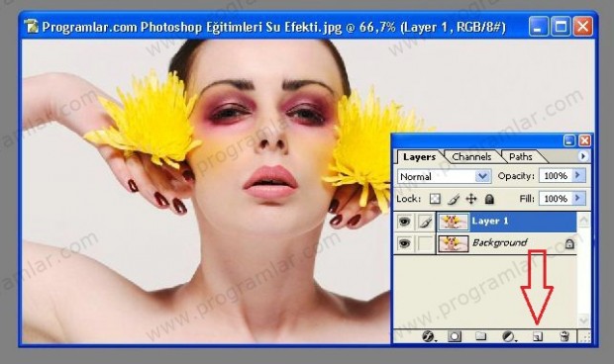This screenshot has height=364, width=614.
Task: Click the Add layer mask icon
Action: (455, 336)
